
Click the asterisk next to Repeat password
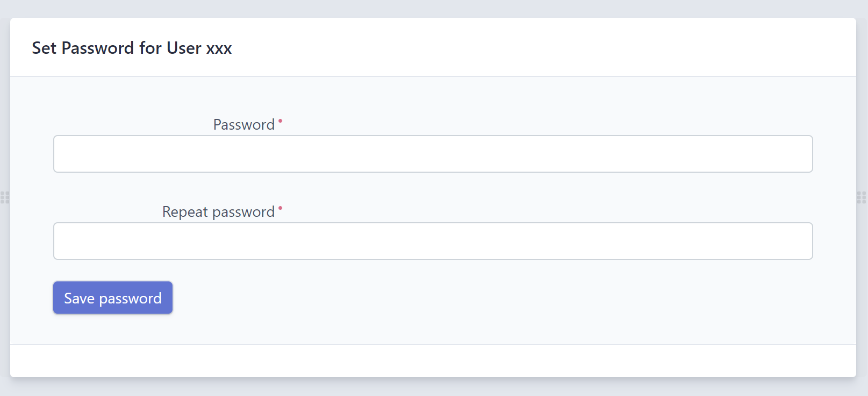click(x=280, y=208)
